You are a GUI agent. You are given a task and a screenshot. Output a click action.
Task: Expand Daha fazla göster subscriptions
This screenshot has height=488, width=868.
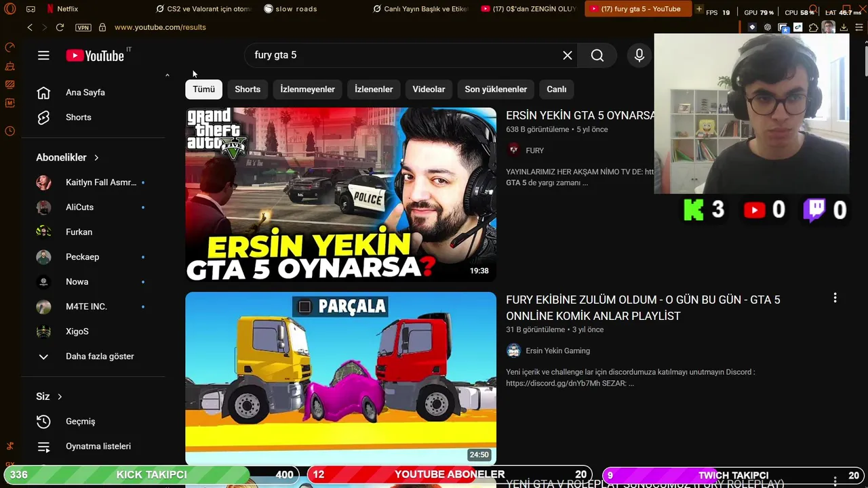tap(94, 357)
